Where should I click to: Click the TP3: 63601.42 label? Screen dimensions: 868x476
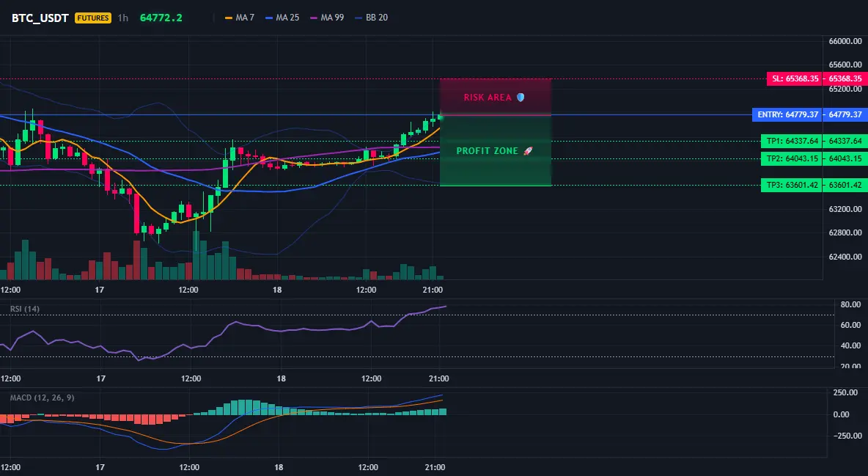792,185
